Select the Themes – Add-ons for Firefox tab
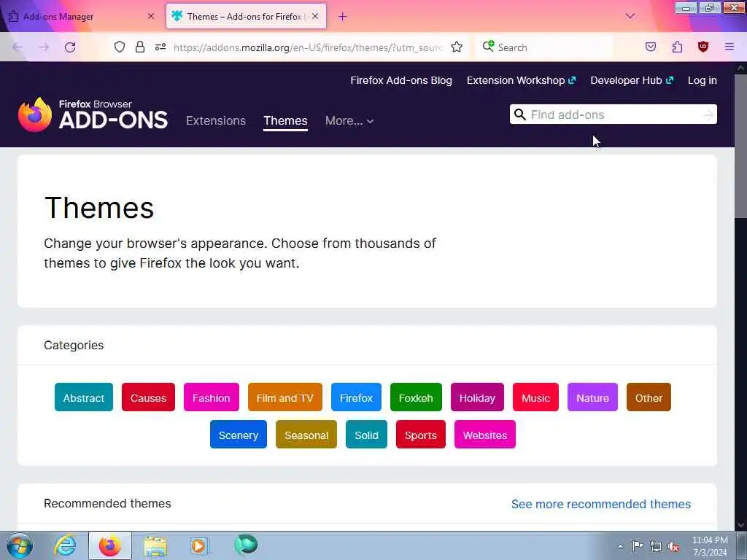 (246, 16)
